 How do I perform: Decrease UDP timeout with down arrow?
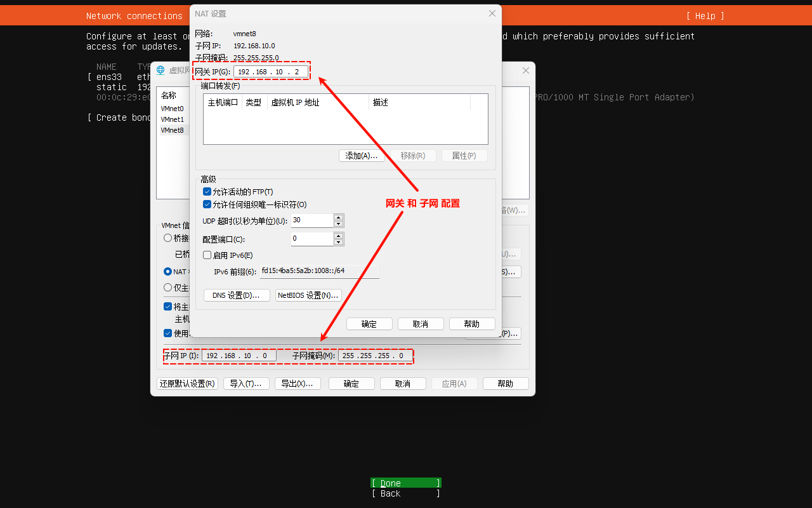click(x=338, y=224)
